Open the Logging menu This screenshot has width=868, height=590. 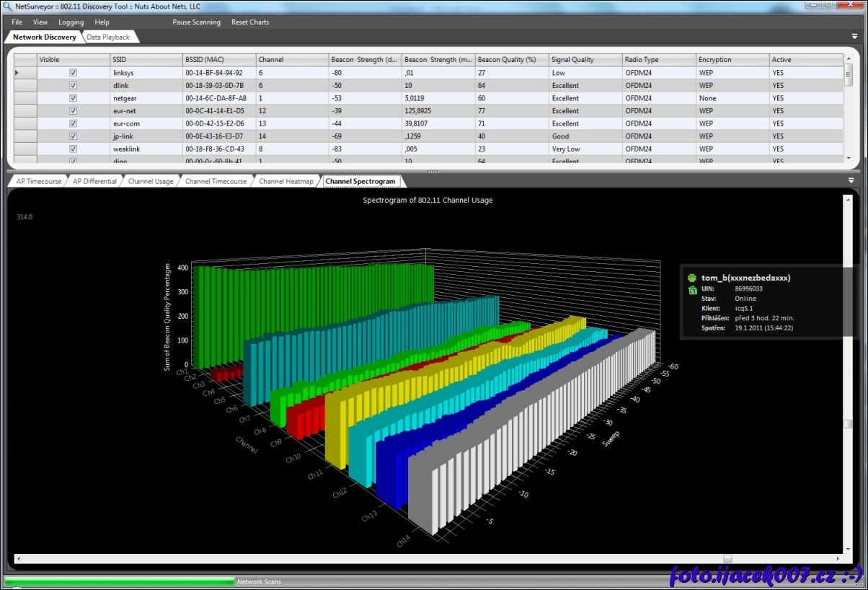pyautogui.click(x=71, y=22)
